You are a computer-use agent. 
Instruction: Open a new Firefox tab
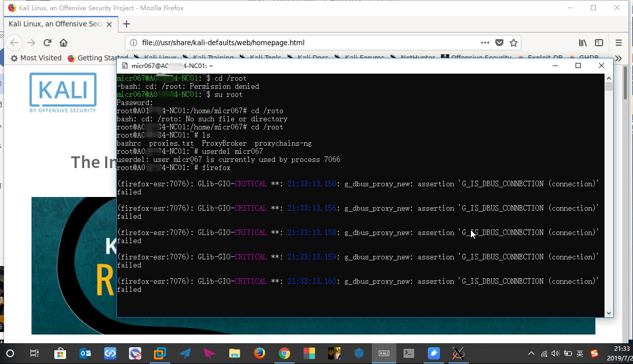tap(126, 24)
